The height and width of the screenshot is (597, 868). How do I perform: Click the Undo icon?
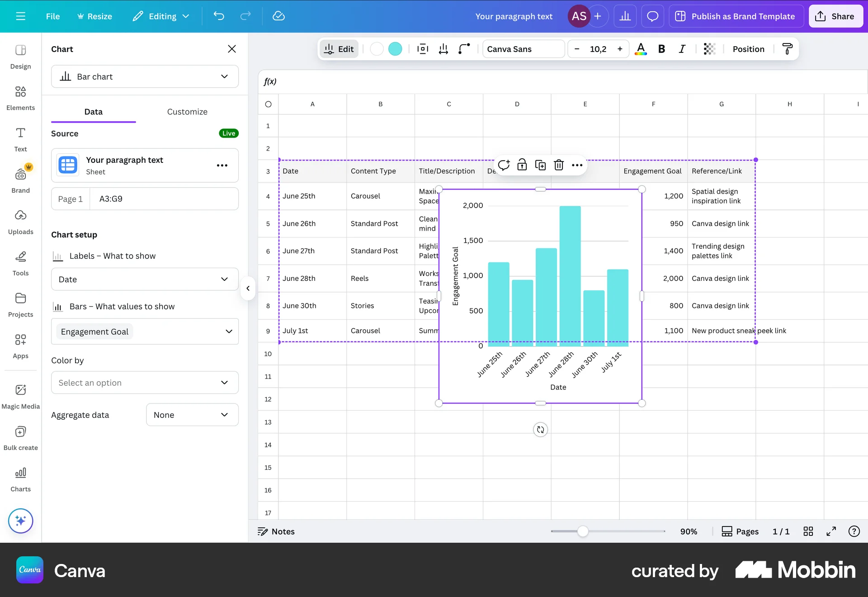[x=219, y=16]
